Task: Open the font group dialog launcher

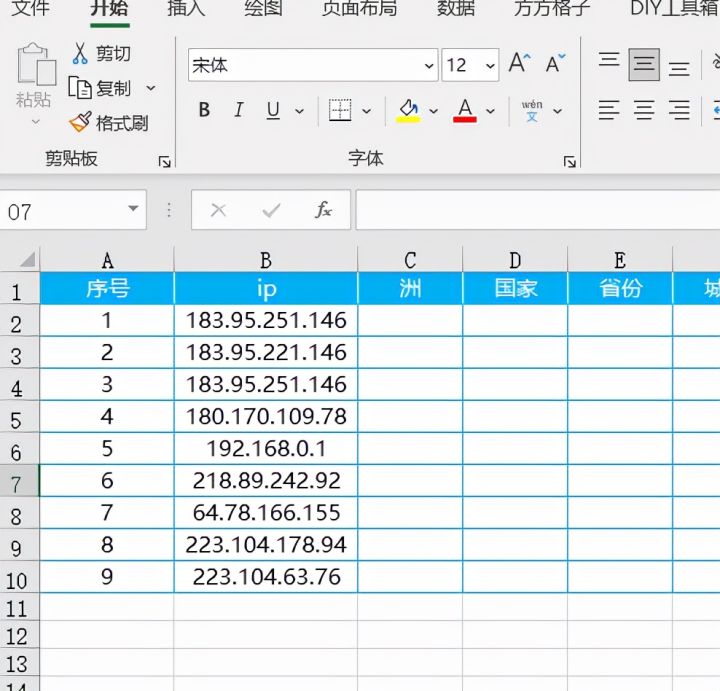Action: tap(570, 162)
